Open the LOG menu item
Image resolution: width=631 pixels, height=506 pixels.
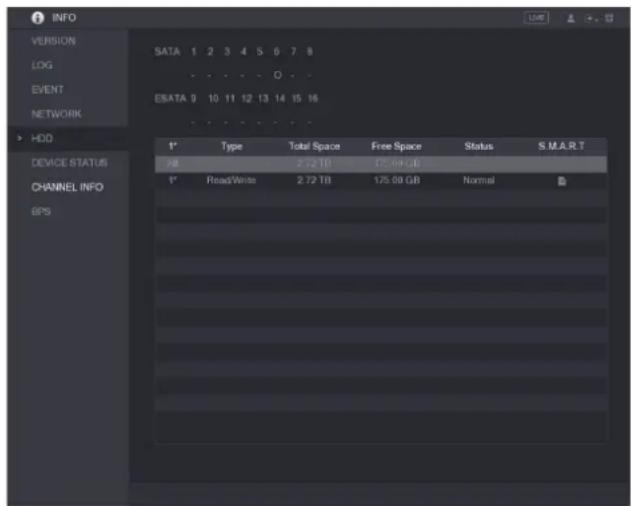(x=42, y=65)
